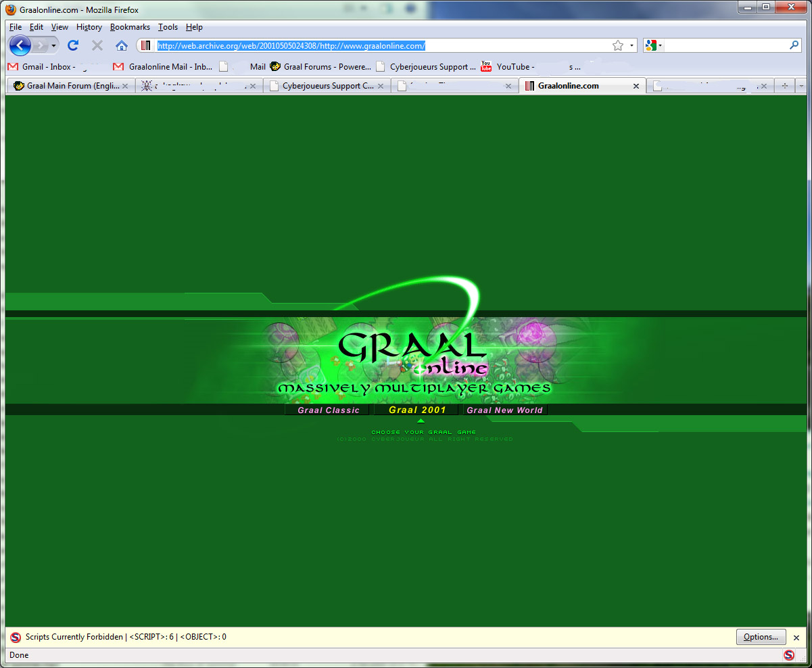Open the Bookmarks menu
Screen dimensions: 812x668
pos(130,27)
